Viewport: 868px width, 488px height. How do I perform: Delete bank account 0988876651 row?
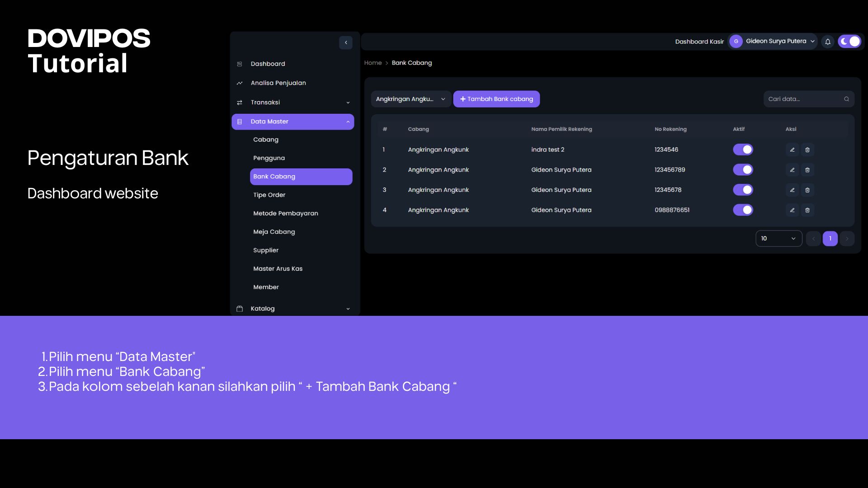pos(807,210)
